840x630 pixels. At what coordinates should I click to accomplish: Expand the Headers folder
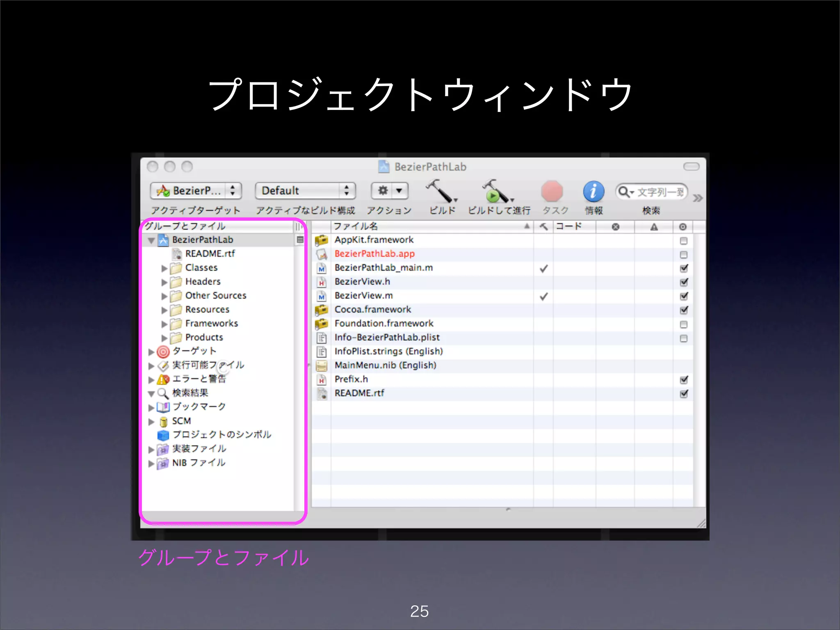[164, 282]
